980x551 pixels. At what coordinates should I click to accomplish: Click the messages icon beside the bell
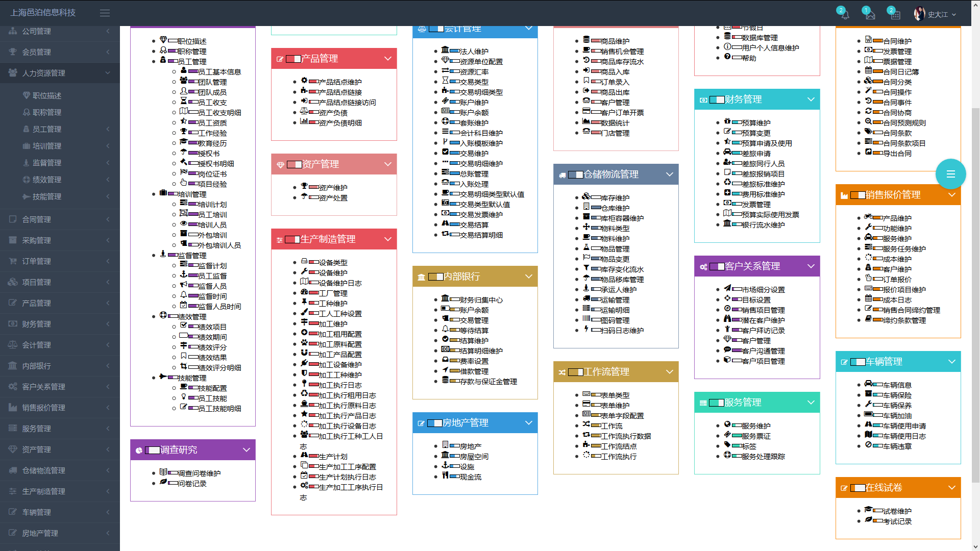870,15
